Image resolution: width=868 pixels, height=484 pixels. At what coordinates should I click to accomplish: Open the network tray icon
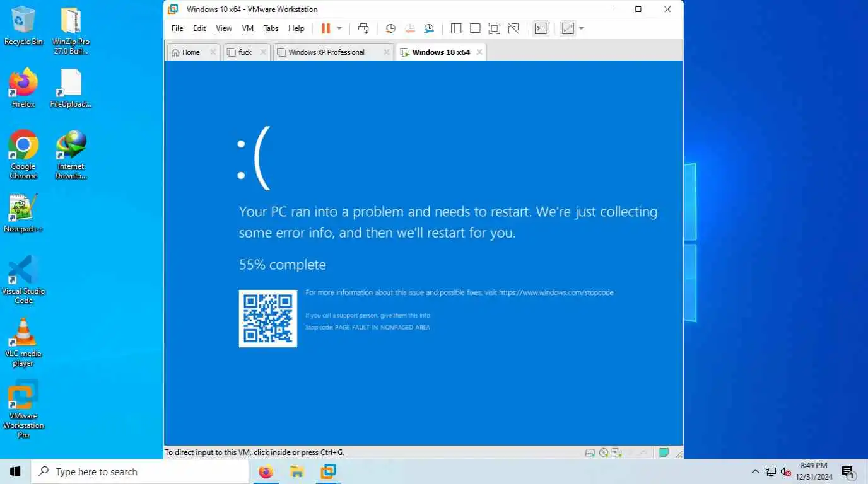pos(770,471)
